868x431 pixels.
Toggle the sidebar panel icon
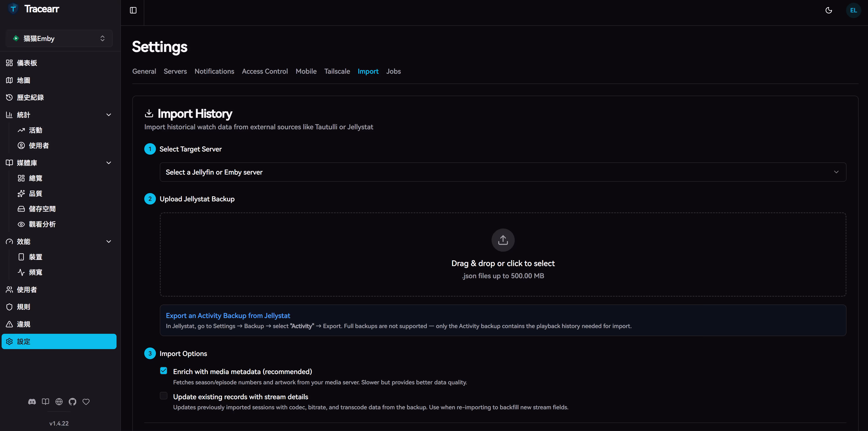133,11
